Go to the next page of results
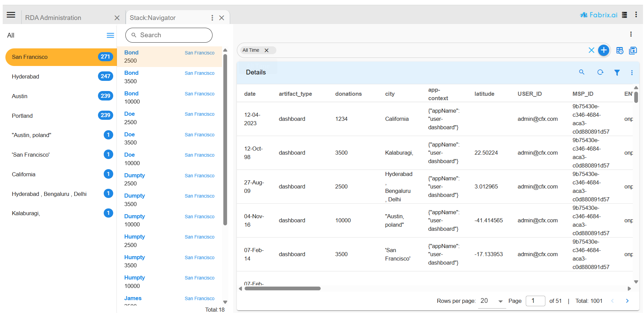The height and width of the screenshot is (314, 644). click(x=627, y=301)
